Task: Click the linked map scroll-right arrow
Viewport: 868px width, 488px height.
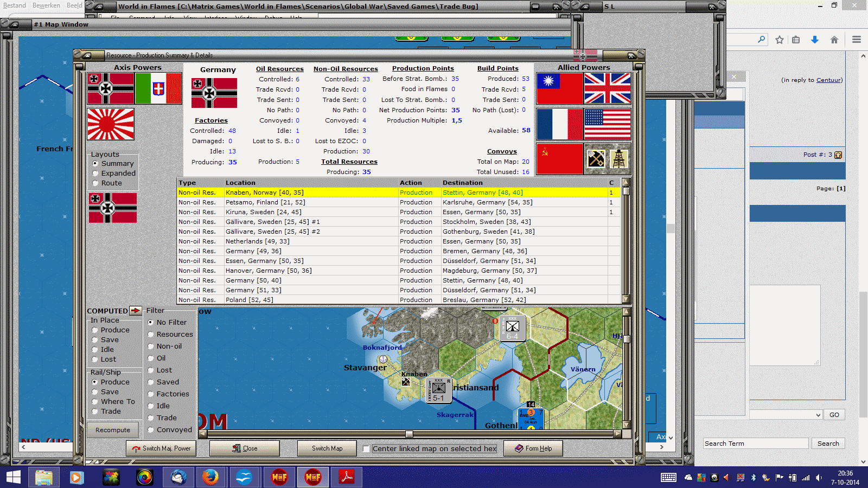Action: 617,434
